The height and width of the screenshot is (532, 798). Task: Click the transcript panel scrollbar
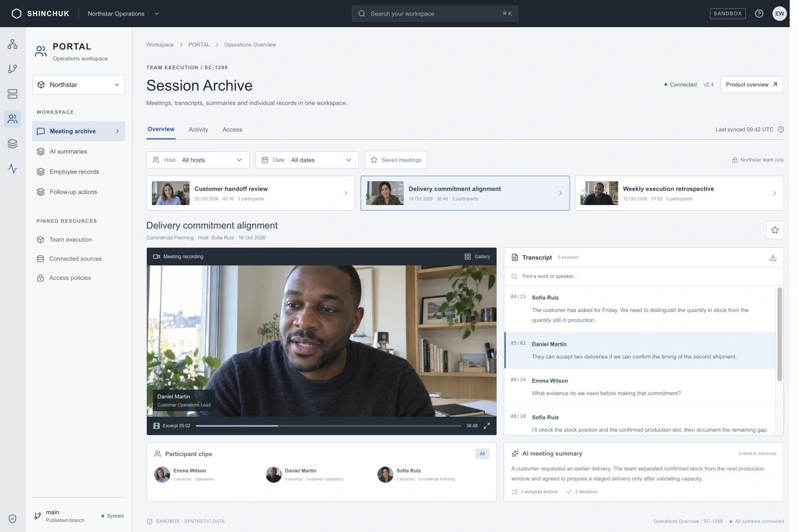[x=780, y=334]
